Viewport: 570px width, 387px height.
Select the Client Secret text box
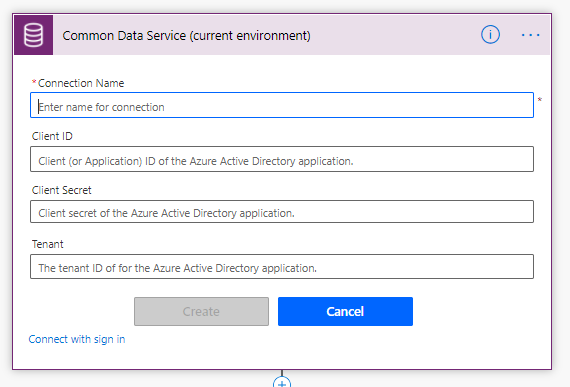point(282,211)
